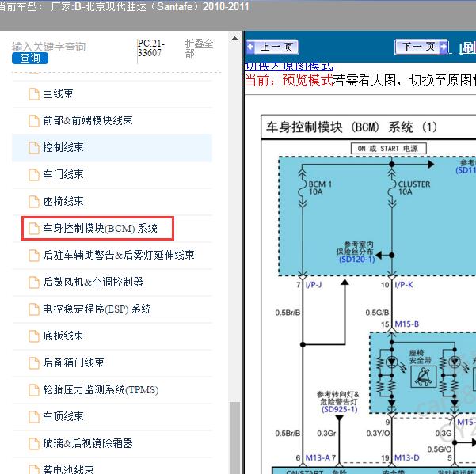Click the M13-D connector label
The width and height of the screenshot is (476, 474).
coord(407,457)
